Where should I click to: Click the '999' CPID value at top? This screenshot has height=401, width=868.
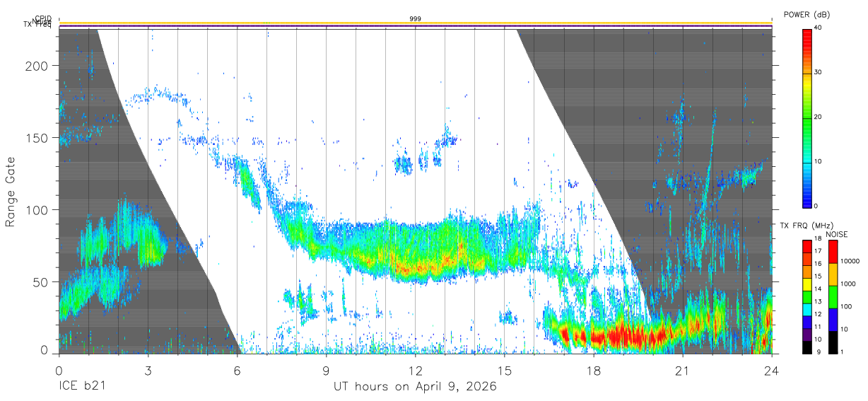click(x=415, y=19)
